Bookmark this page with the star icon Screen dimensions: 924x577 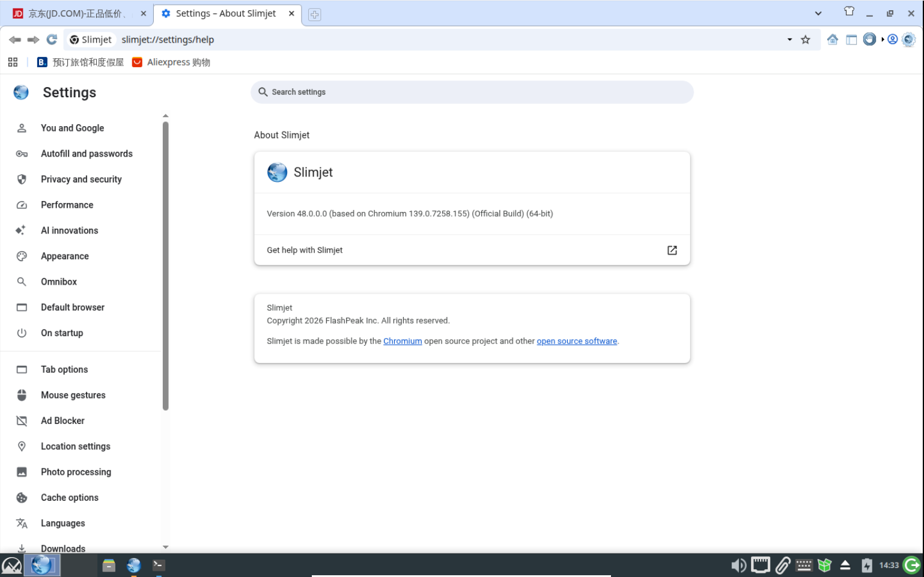pyautogui.click(x=806, y=40)
